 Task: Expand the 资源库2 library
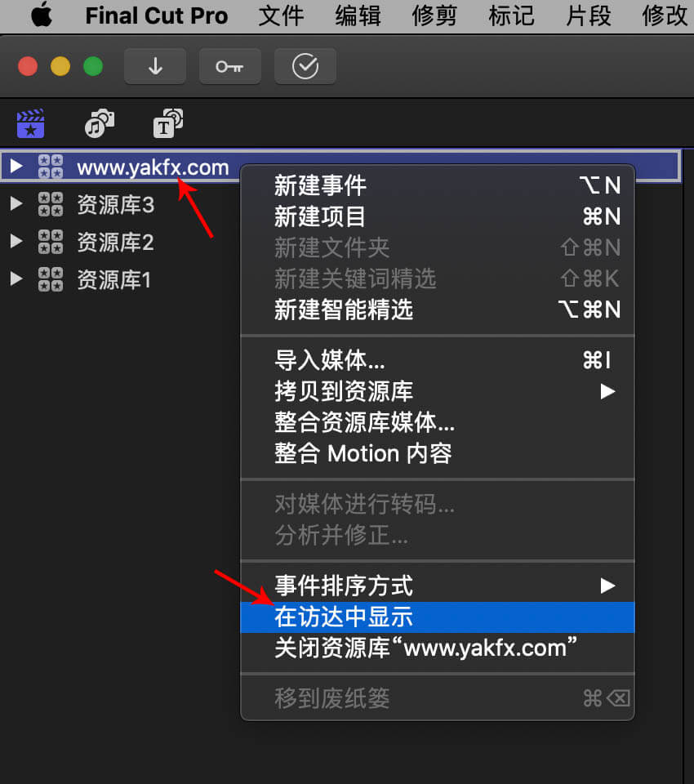(x=16, y=241)
